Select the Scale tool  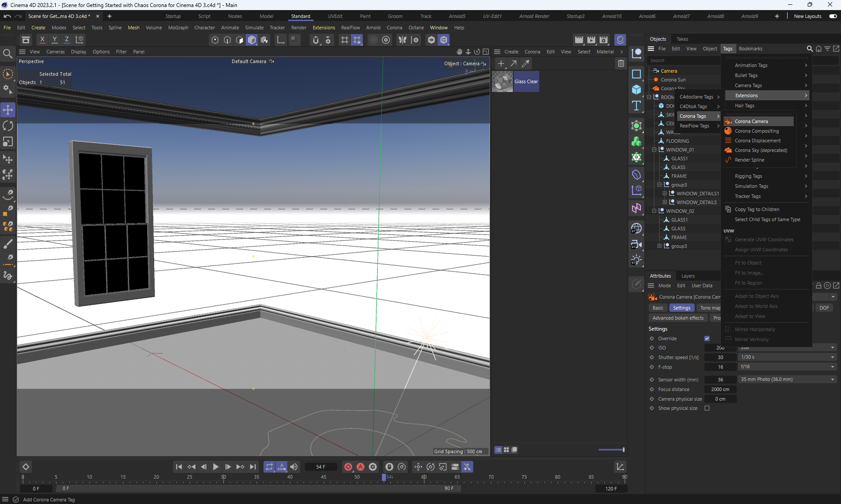point(8,142)
